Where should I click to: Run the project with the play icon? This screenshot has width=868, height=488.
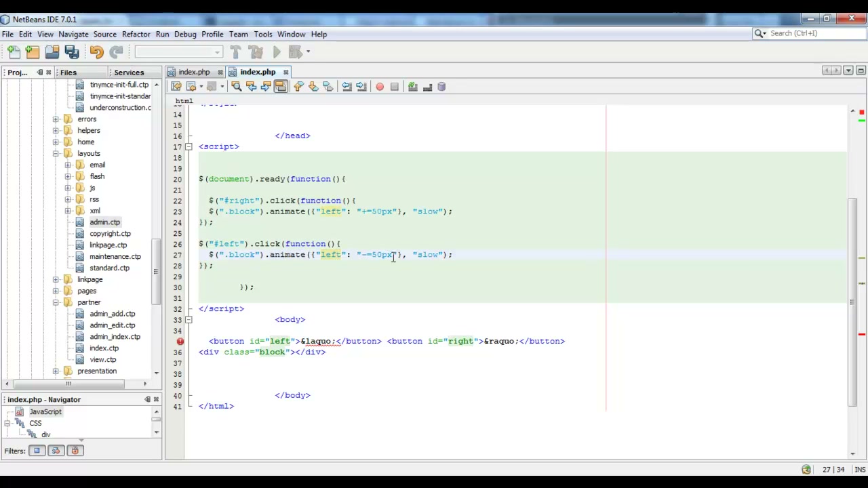tap(277, 52)
